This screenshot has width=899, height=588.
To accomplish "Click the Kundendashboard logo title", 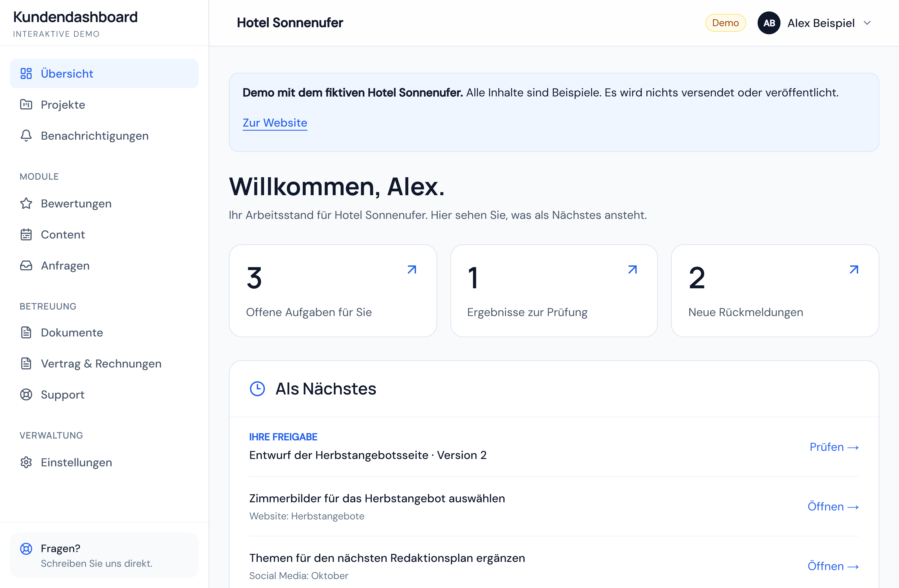I will (x=76, y=17).
